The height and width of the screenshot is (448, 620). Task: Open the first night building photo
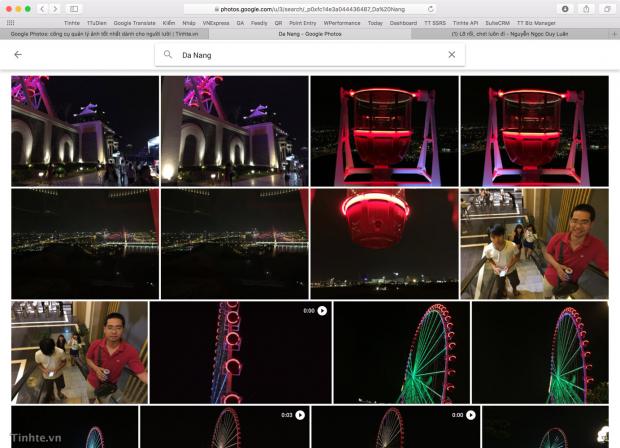pos(85,131)
